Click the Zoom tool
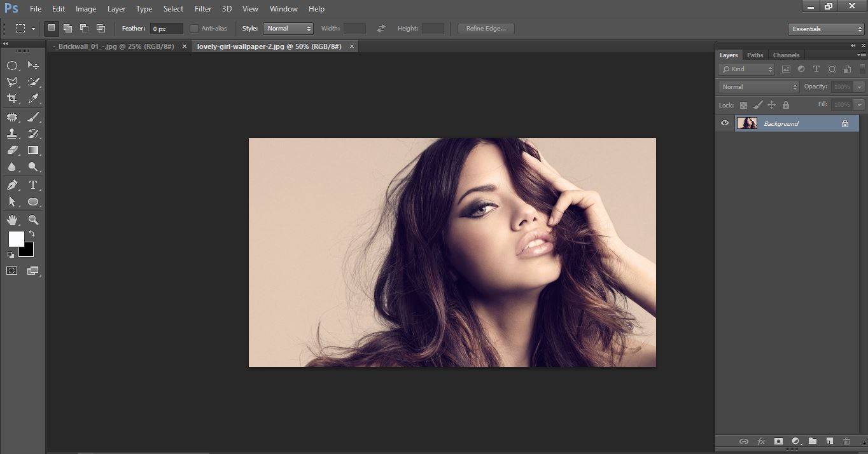868x454 pixels. point(33,220)
